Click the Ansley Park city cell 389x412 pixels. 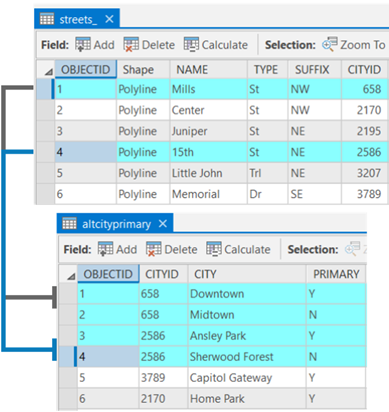pyautogui.click(x=247, y=336)
